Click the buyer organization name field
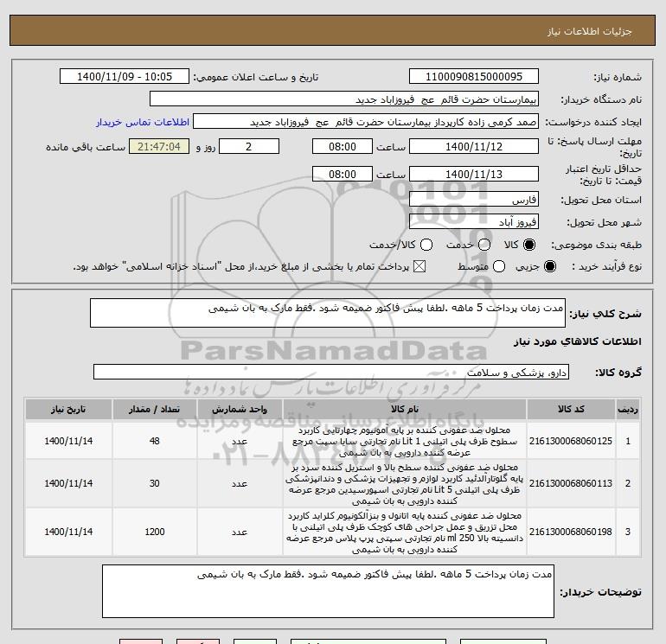Viewport: 666px width, 644px height. (x=344, y=99)
